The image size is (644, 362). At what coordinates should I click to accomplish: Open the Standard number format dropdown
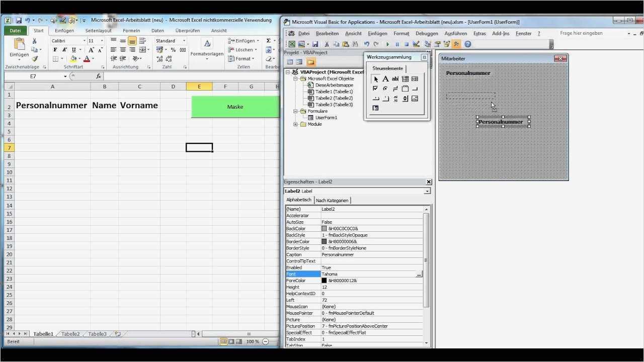point(184,41)
